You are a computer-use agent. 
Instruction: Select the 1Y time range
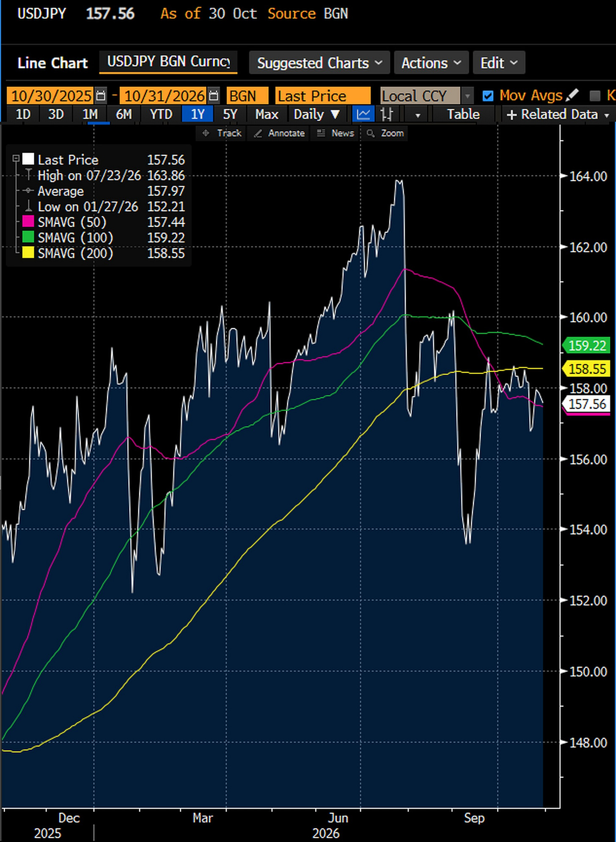tap(197, 115)
